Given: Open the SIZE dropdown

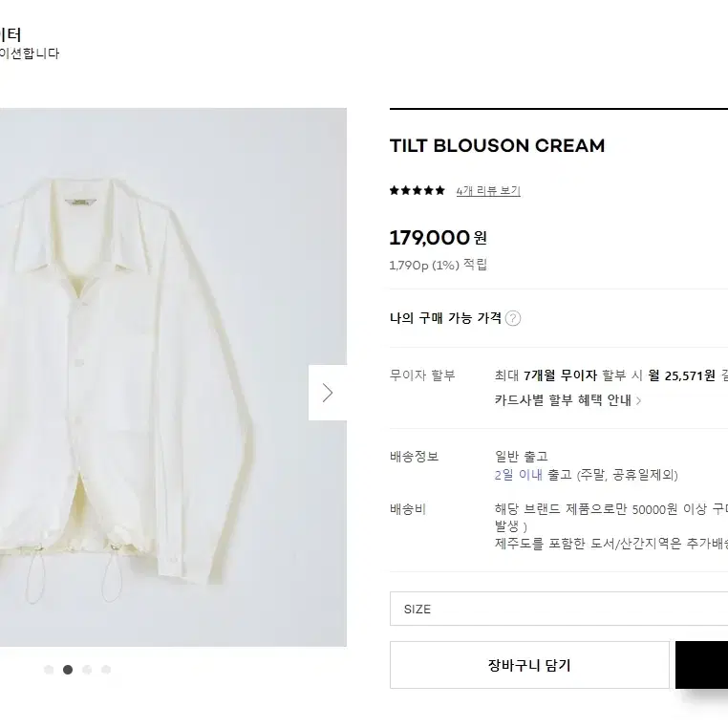Looking at the screenshot, I should (x=559, y=609).
